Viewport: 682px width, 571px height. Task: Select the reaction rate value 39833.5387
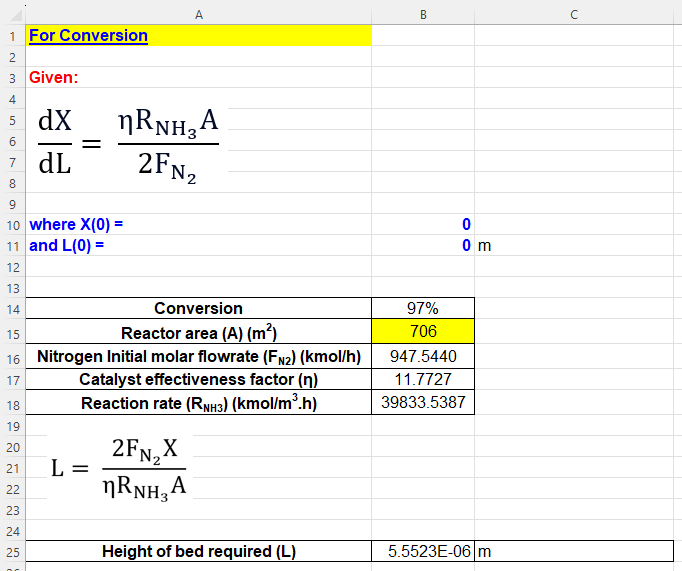(x=422, y=403)
